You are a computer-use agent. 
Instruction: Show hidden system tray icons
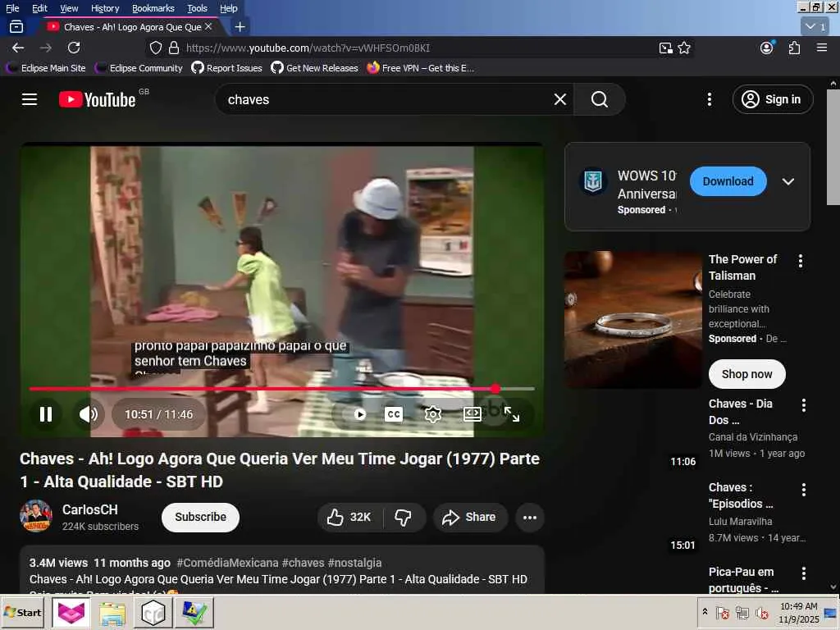point(705,612)
